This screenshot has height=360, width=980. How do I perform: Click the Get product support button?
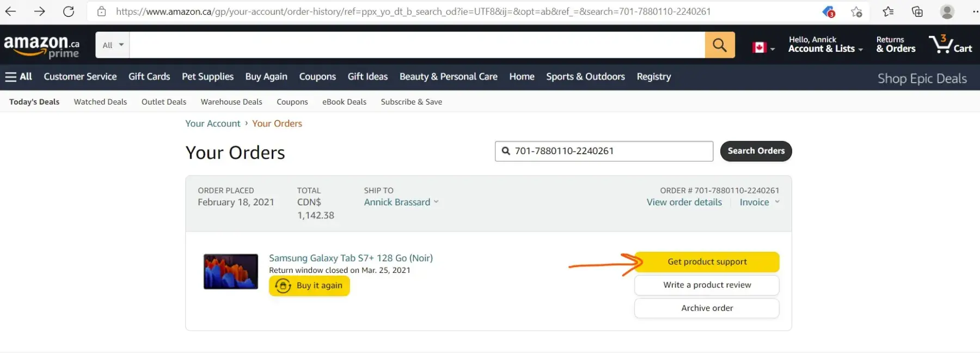[707, 262]
